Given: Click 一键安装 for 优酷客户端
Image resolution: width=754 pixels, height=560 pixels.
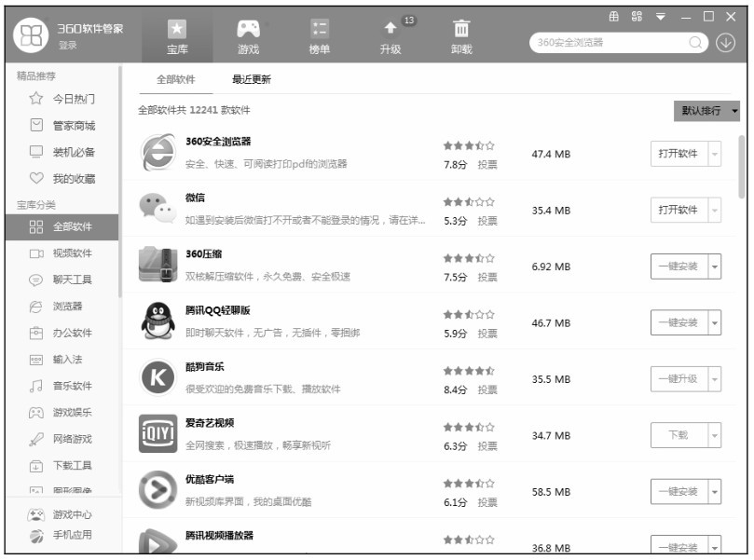Looking at the screenshot, I should point(679,491).
